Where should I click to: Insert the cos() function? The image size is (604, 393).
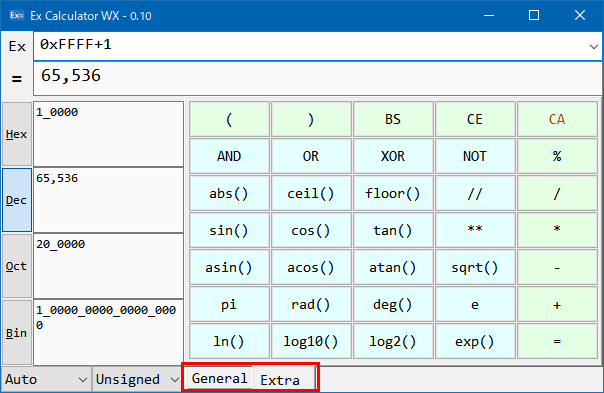pyautogui.click(x=311, y=230)
